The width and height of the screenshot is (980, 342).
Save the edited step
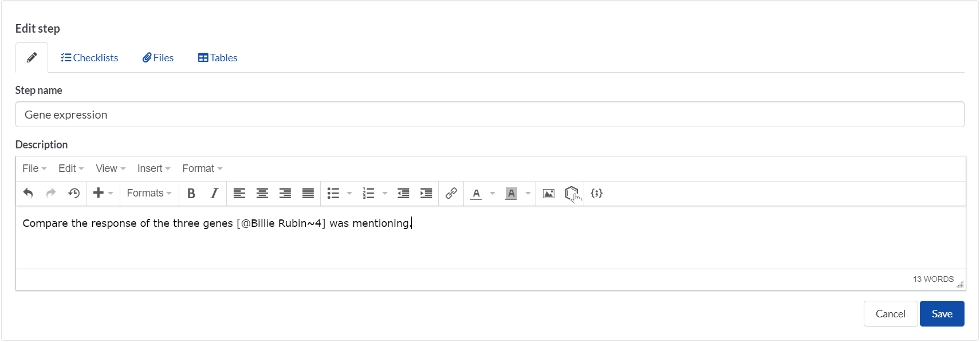pos(942,314)
